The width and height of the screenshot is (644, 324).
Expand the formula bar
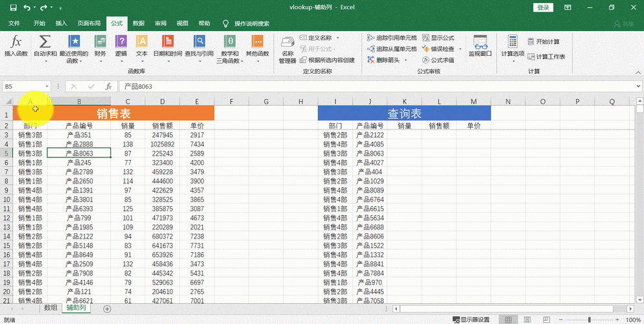[638, 87]
